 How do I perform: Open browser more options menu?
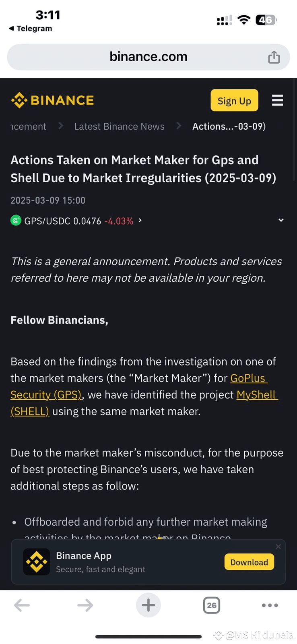click(x=270, y=605)
